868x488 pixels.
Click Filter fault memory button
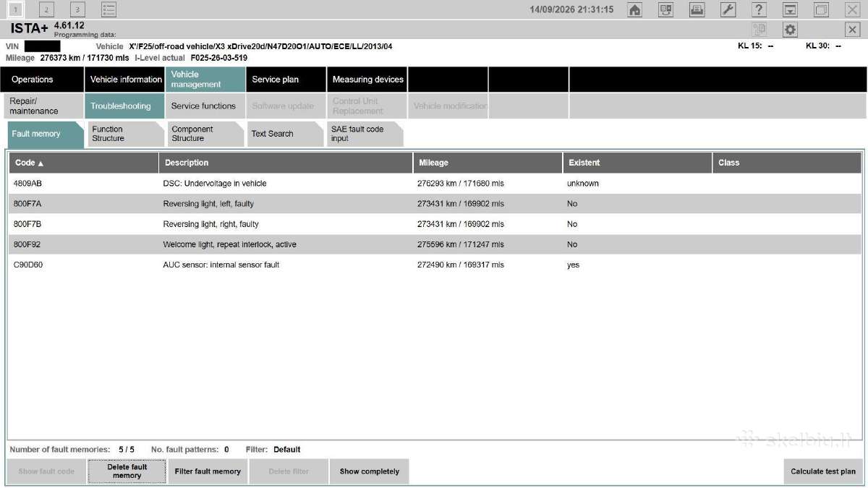(x=208, y=471)
